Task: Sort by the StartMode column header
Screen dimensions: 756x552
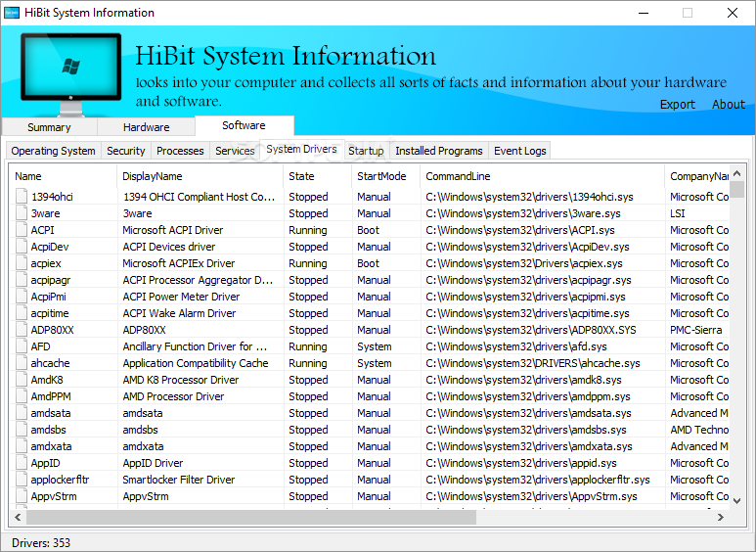Action: coord(386,176)
